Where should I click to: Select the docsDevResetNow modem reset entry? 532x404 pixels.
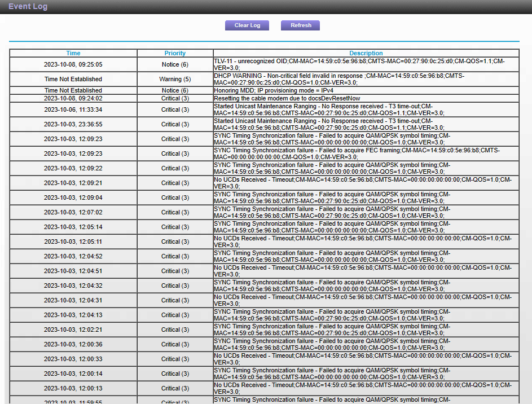pos(287,98)
